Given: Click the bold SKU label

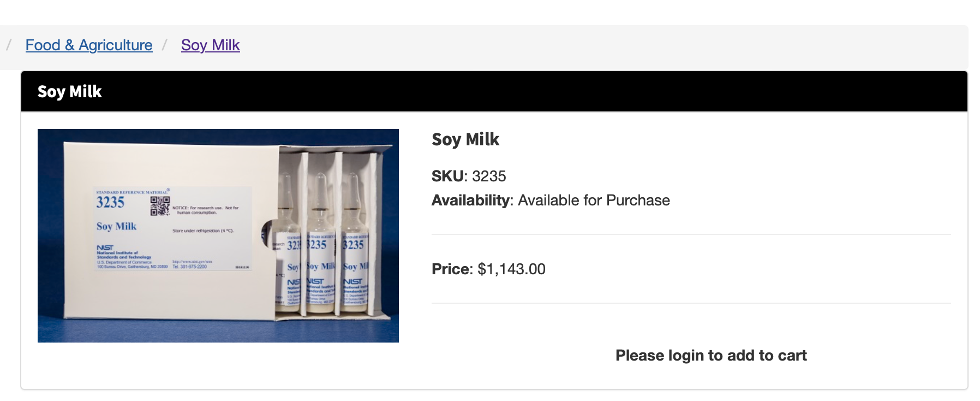Looking at the screenshot, I should point(447,176).
